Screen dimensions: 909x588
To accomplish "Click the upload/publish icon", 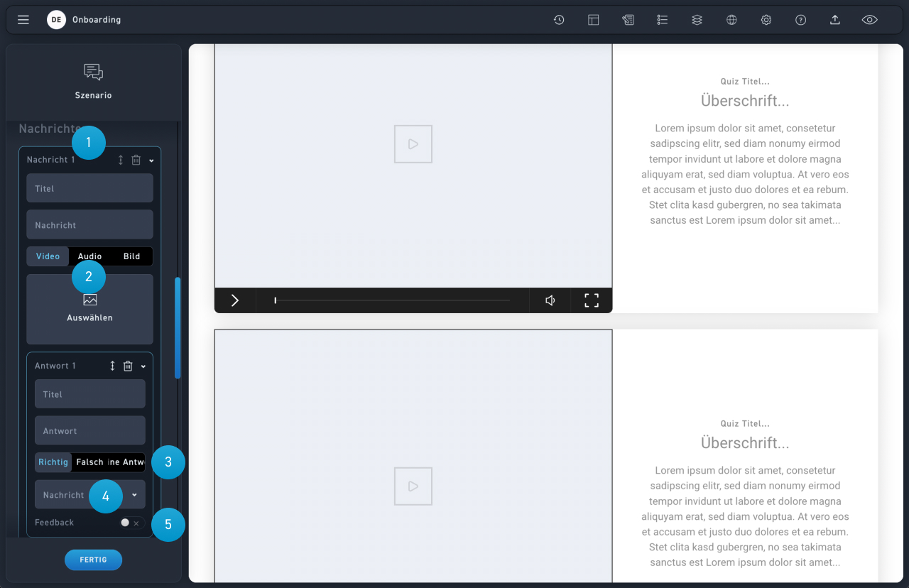I will coord(835,20).
